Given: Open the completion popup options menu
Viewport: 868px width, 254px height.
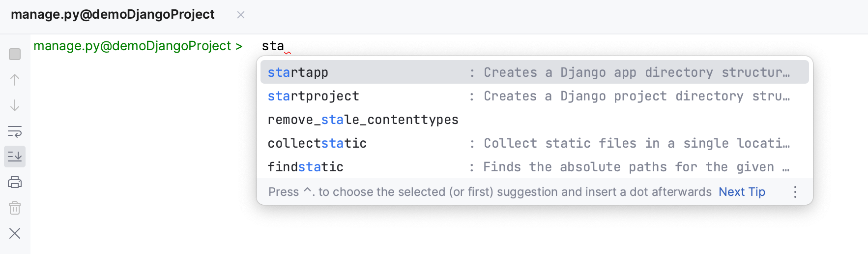Looking at the screenshot, I should click(x=795, y=192).
